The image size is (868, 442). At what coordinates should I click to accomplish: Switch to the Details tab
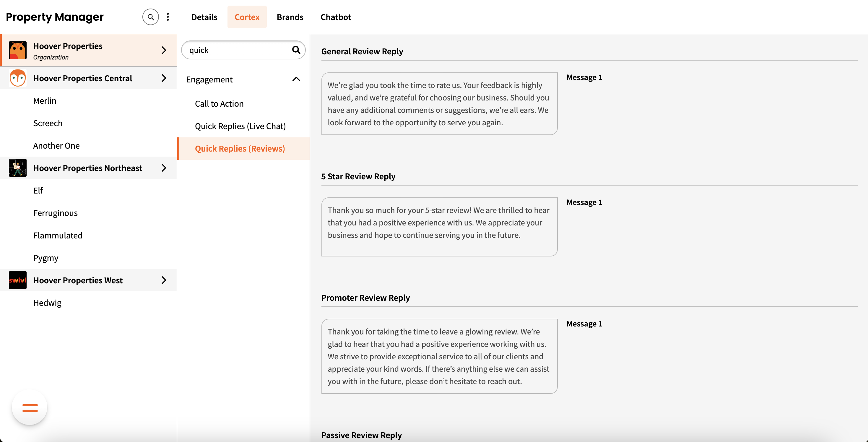click(x=204, y=17)
